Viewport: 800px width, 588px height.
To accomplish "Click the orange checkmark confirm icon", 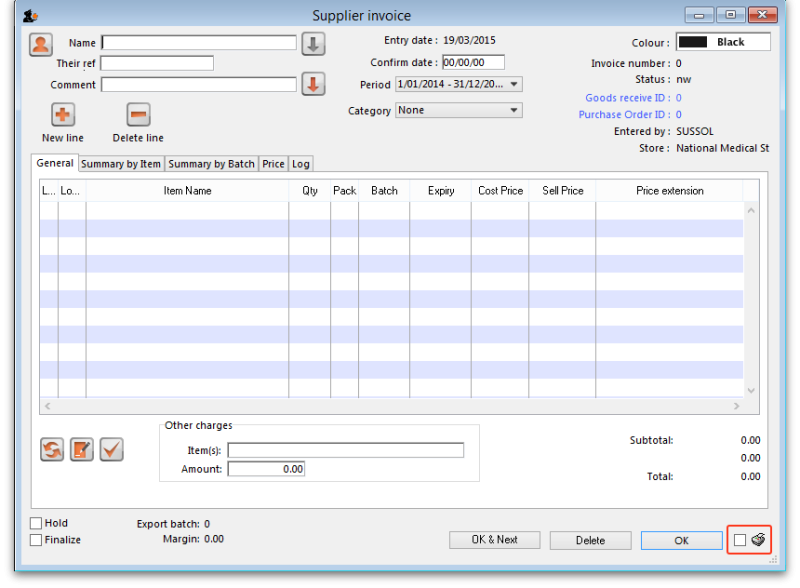I will pos(111,450).
